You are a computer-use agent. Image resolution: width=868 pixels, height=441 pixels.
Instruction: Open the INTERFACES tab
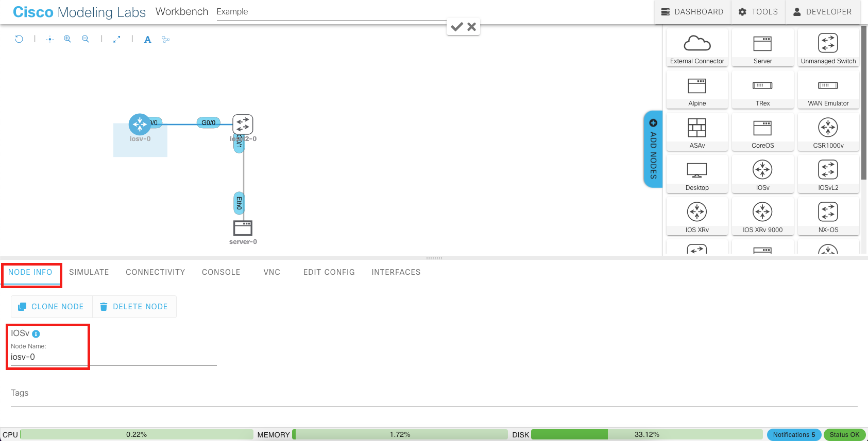396,272
